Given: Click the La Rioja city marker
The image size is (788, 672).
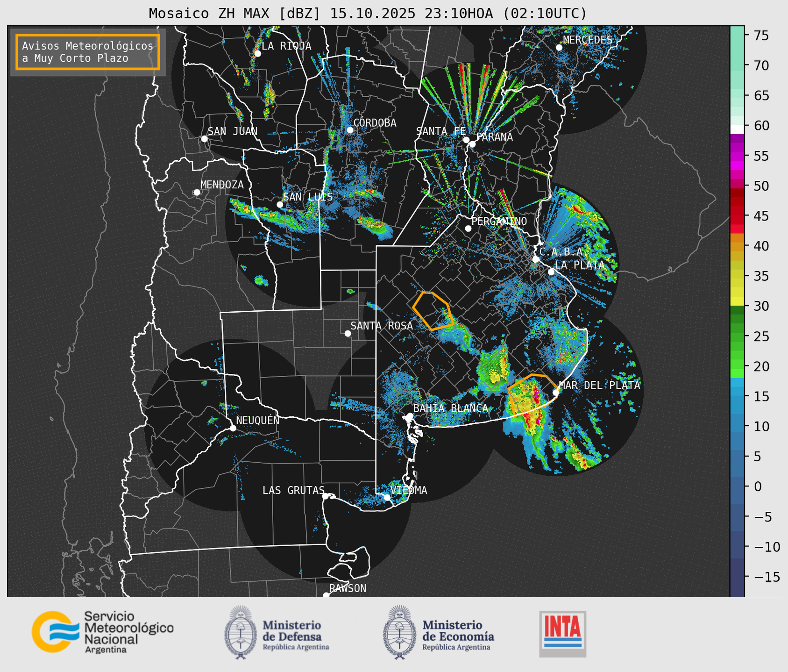Looking at the screenshot, I should point(257,54).
